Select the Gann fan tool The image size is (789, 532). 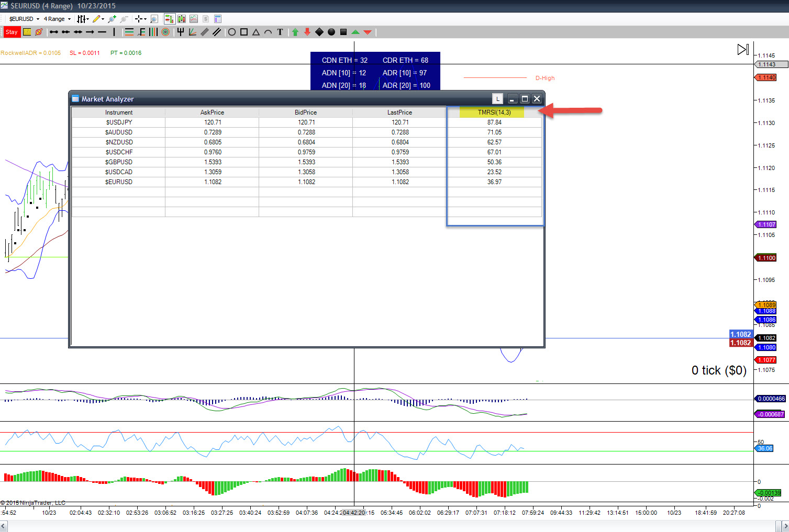tap(193, 32)
